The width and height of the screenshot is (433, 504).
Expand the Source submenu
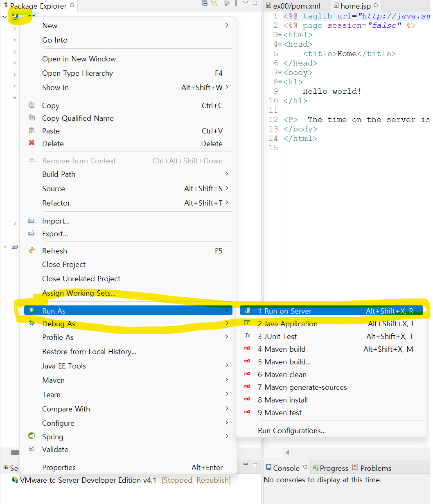pyautogui.click(x=128, y=188)
